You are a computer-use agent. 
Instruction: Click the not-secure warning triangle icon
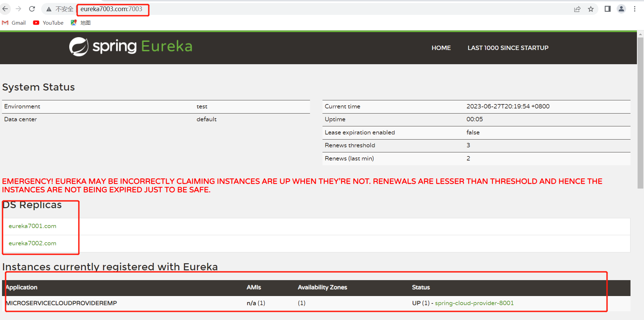(x=49, y=9)
